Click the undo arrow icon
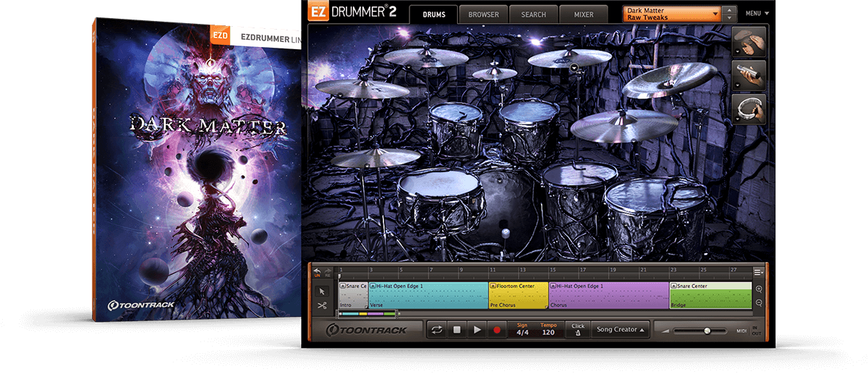868x374 pixels. pyautogui.click(x=316, y=272)
